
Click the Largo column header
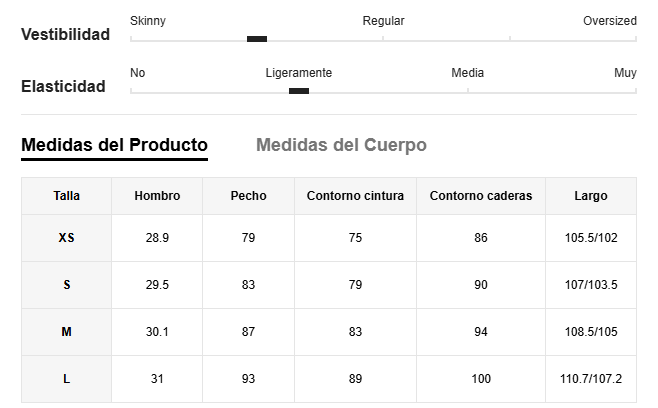(x=591, y=196)
